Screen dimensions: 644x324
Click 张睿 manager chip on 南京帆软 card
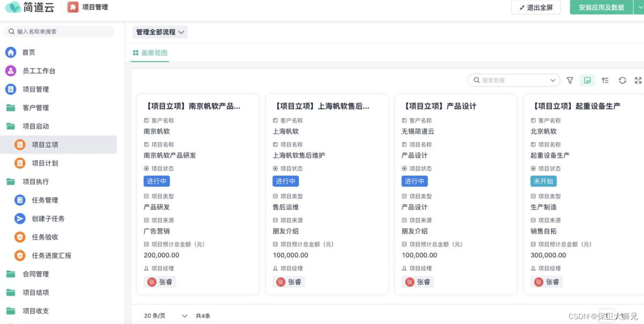click(x=160, y=282)
